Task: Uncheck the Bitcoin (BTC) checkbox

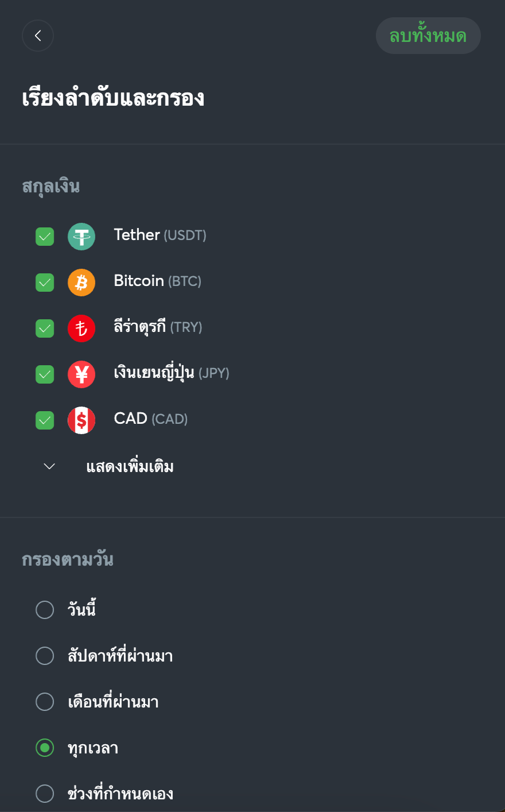Action: (45, 282)
